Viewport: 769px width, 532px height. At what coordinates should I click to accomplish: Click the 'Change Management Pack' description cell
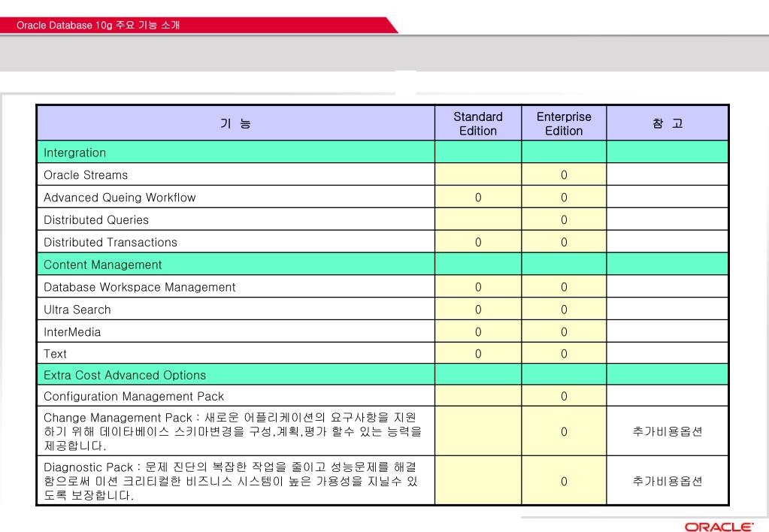coord(236,431)
